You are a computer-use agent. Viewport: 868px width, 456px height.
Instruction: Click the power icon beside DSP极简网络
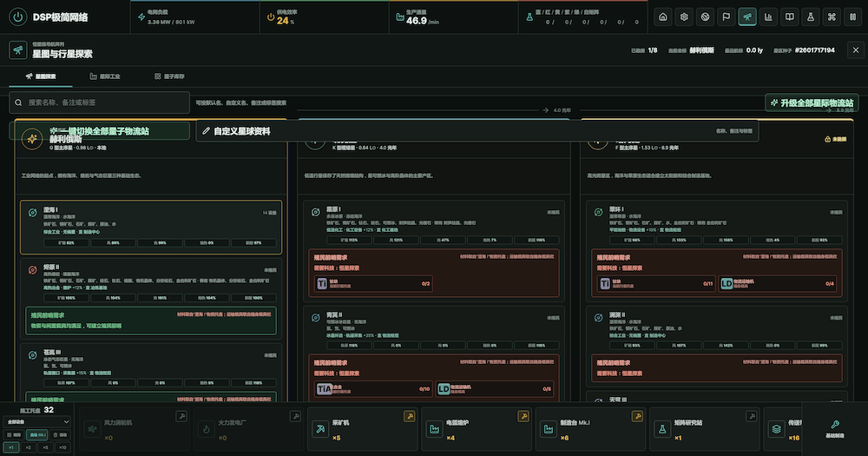[x=17, y=17]
